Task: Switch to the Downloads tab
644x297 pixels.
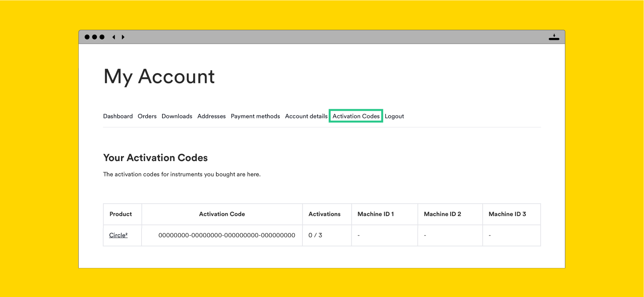Action: 177,116
